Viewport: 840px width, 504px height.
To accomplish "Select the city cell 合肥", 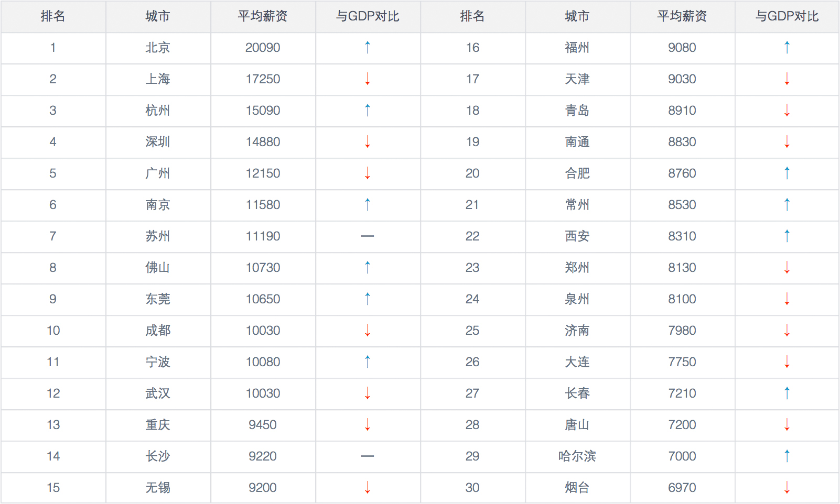I will click(x=577, y=173).
